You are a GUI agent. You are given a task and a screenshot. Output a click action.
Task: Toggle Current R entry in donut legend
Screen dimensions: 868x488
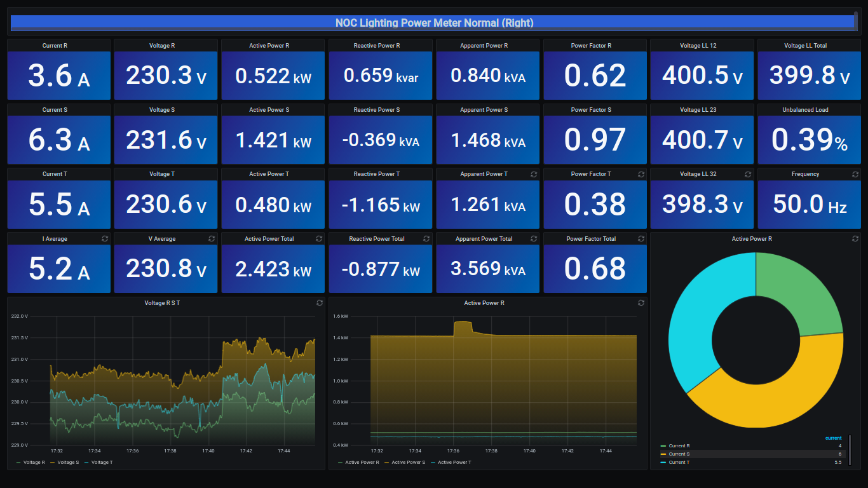click(679, 446)
